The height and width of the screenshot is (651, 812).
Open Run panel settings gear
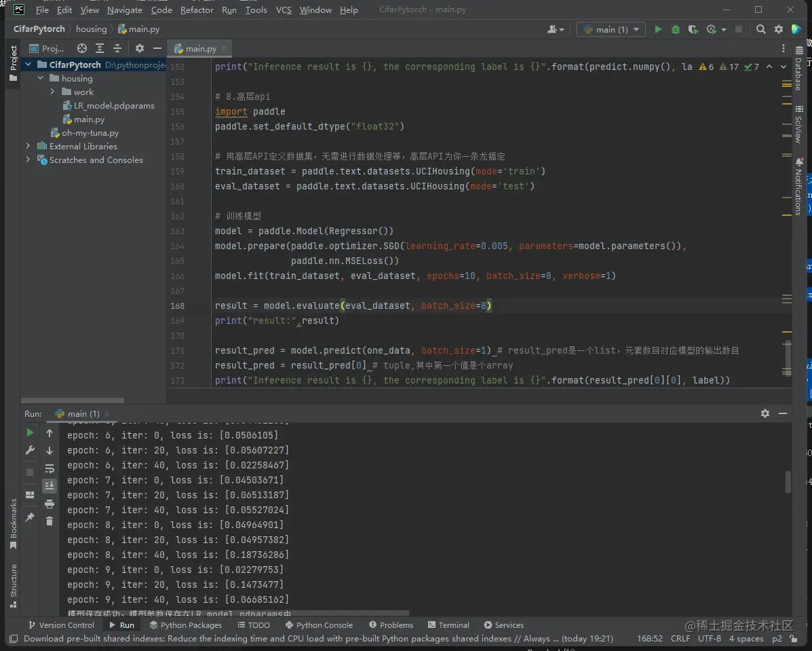click(x=765, y=413)
